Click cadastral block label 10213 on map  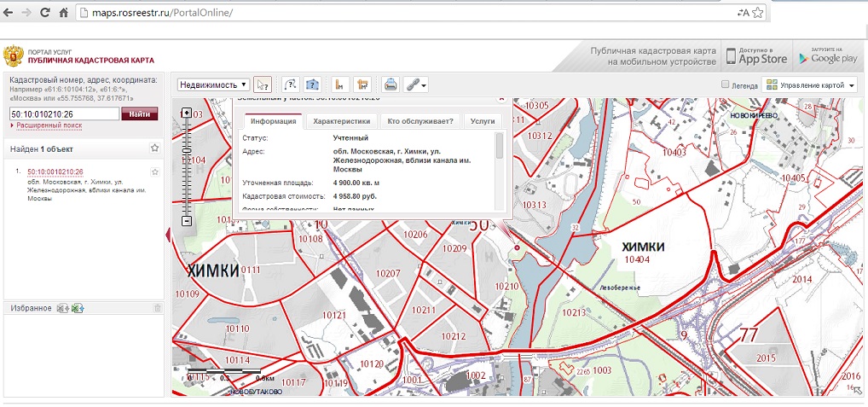pyautogui.click(x=574, y=312)
